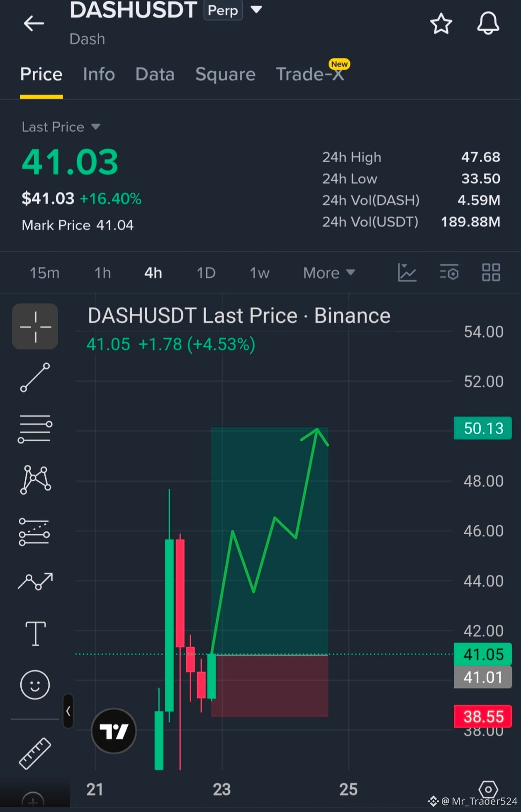Click the Perp contract badge

pyautogui.click(x=223, y=10)
